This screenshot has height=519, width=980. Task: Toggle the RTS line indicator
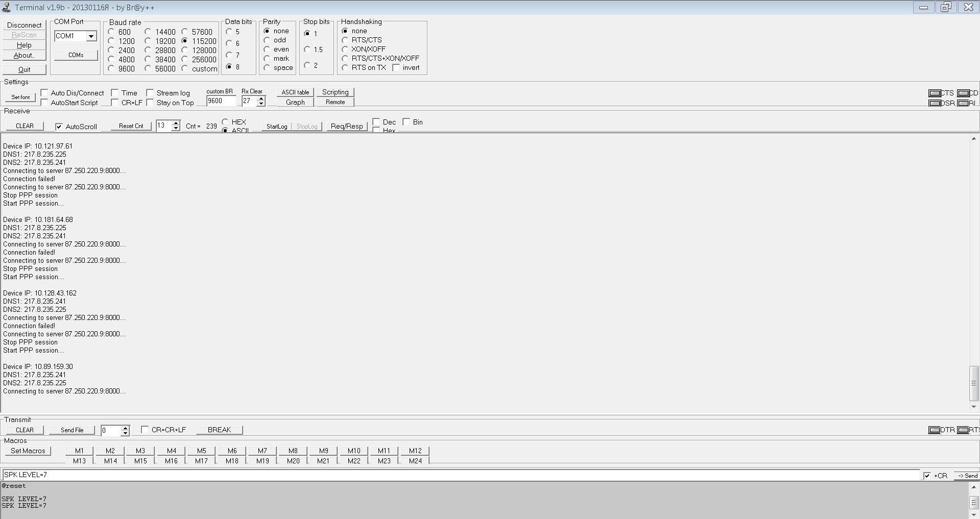click(963, 430)
